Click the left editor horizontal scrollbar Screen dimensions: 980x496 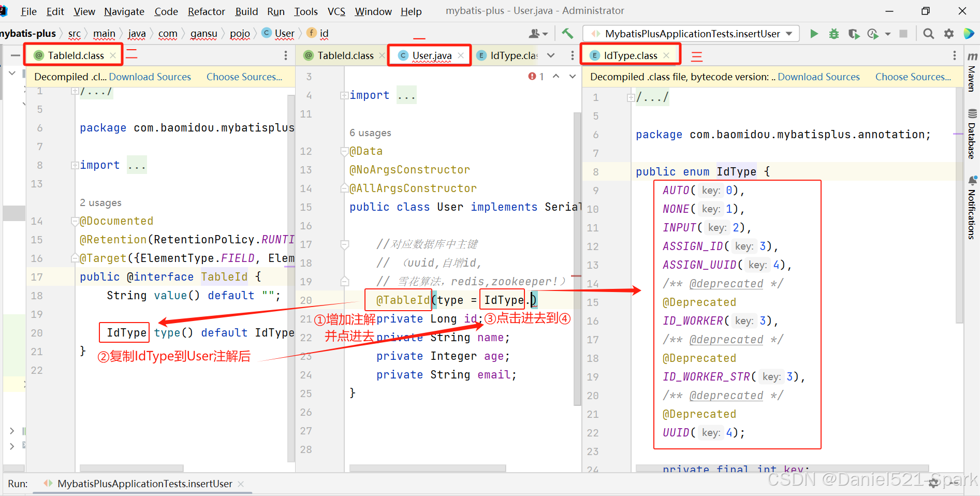(131, 468)
